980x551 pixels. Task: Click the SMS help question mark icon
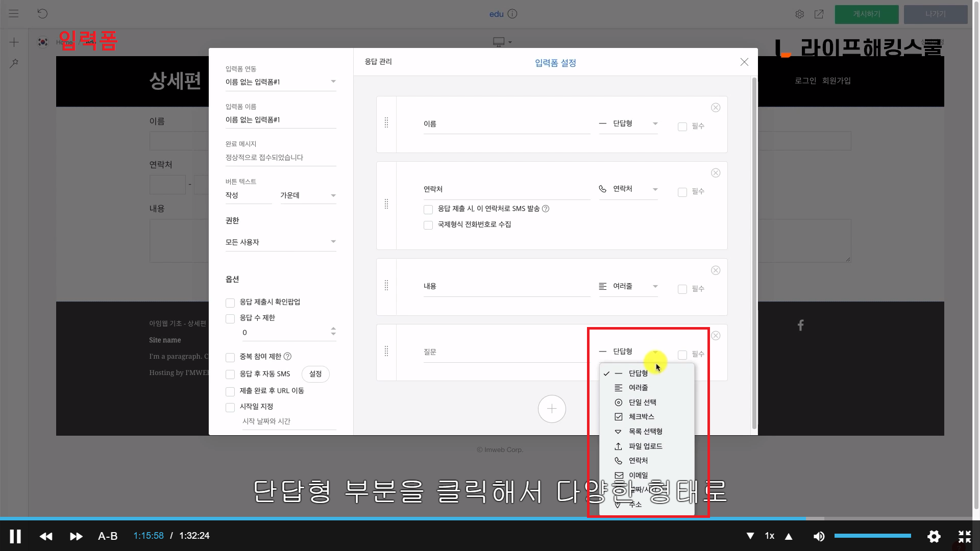[x=546, y=209]
